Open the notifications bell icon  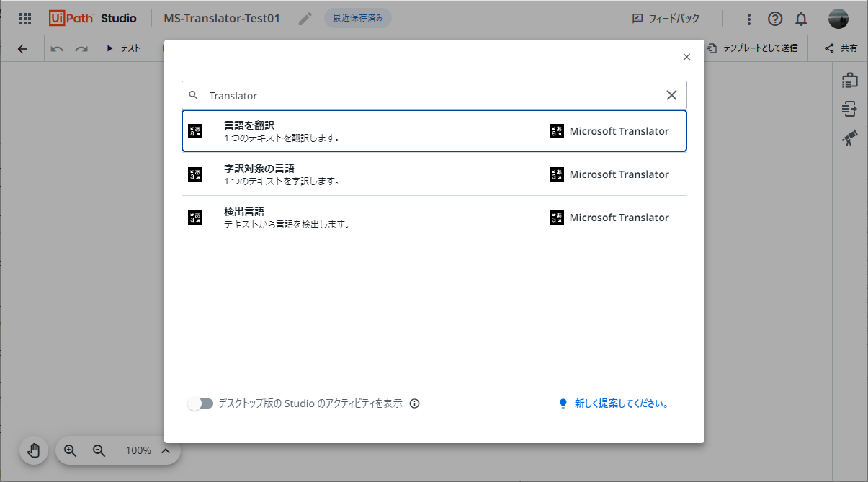click(x=801, y=19)
